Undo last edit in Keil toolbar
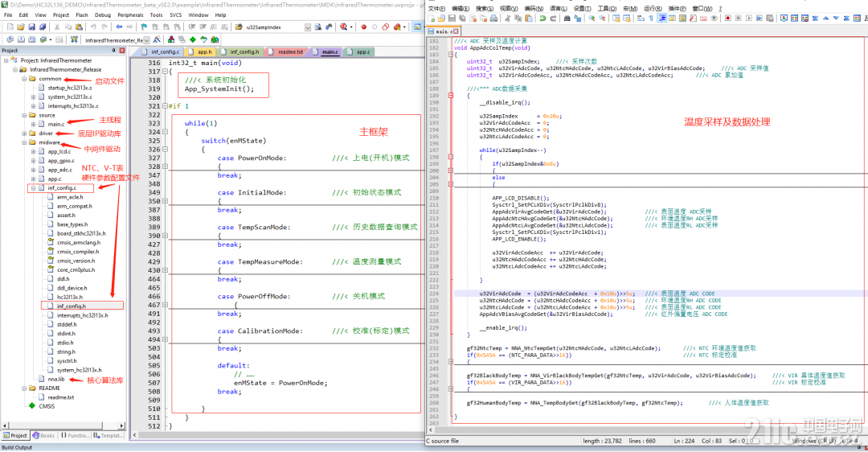This screenshot has width=868, height=452. click(93, 27)
